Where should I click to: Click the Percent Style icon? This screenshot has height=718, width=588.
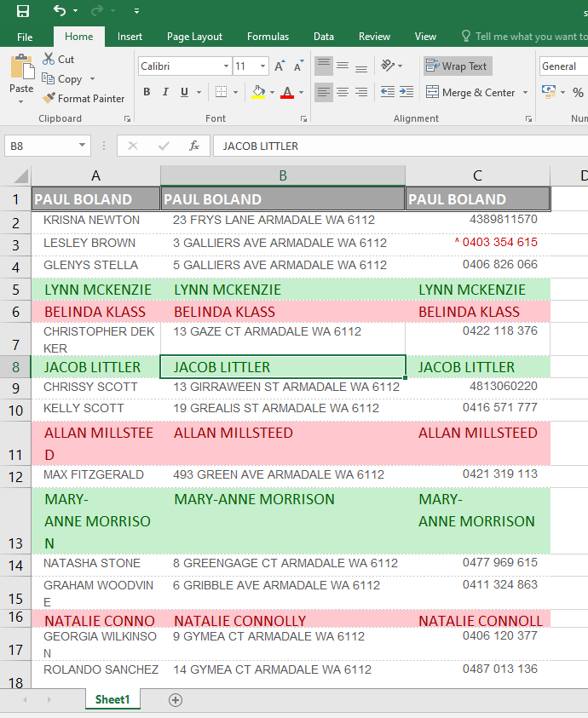point(578,93)
